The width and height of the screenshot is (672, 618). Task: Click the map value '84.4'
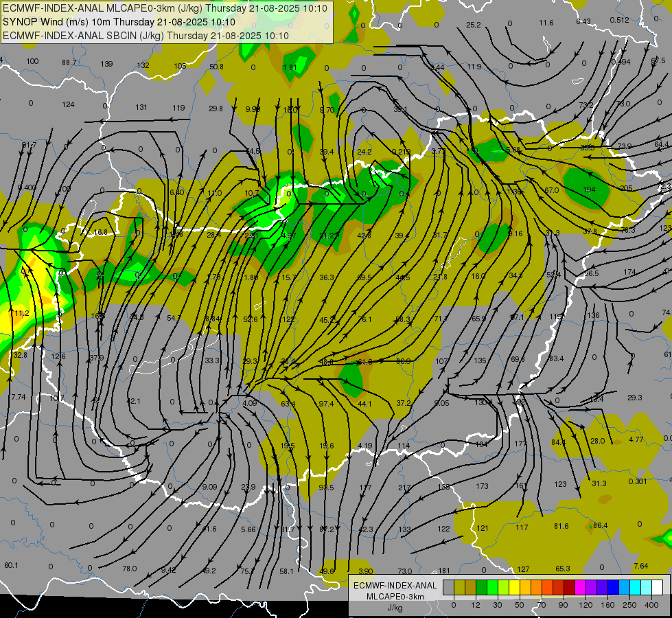559,443
